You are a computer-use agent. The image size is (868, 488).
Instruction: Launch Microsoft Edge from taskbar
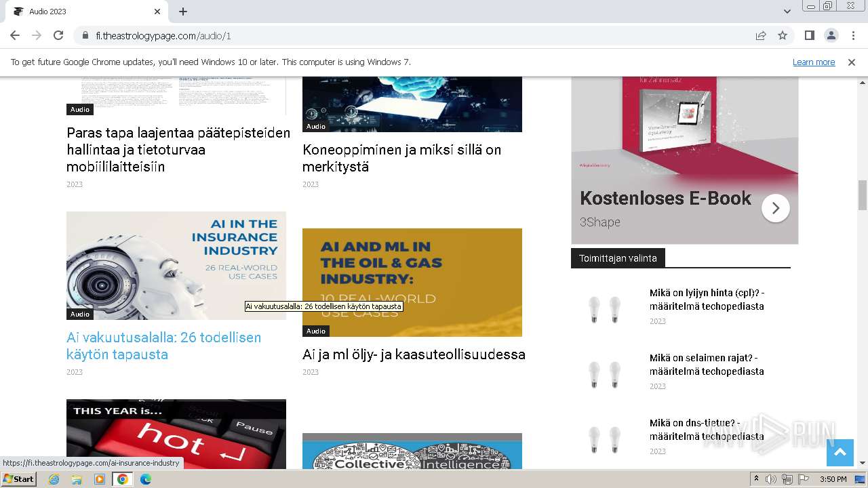(146, 479)
